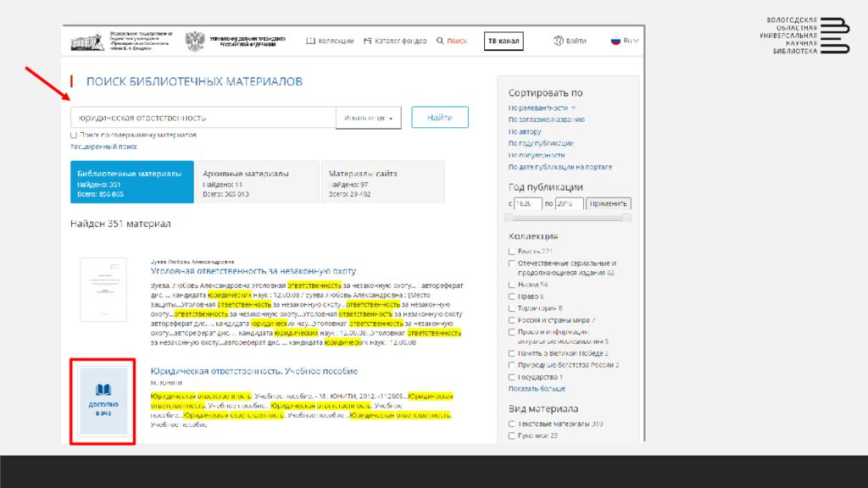Check the Народ 54 collection filter
868x488 pixels.
coord(511,285)
